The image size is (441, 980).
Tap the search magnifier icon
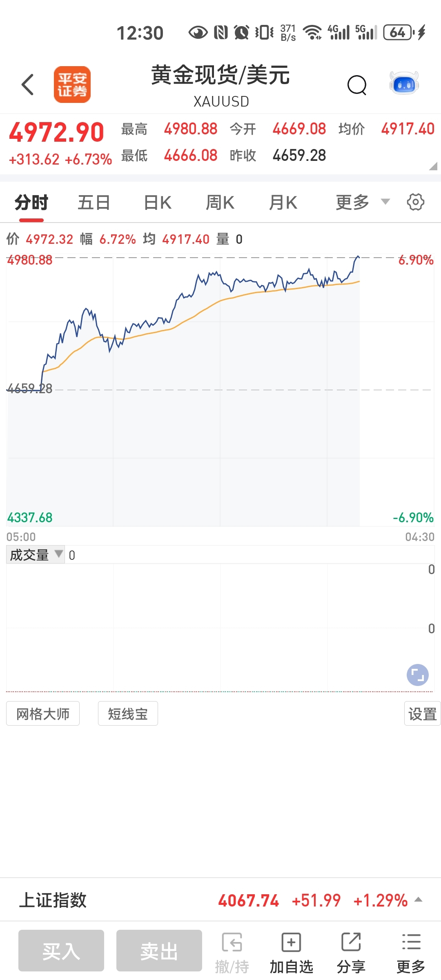(357, 85)
